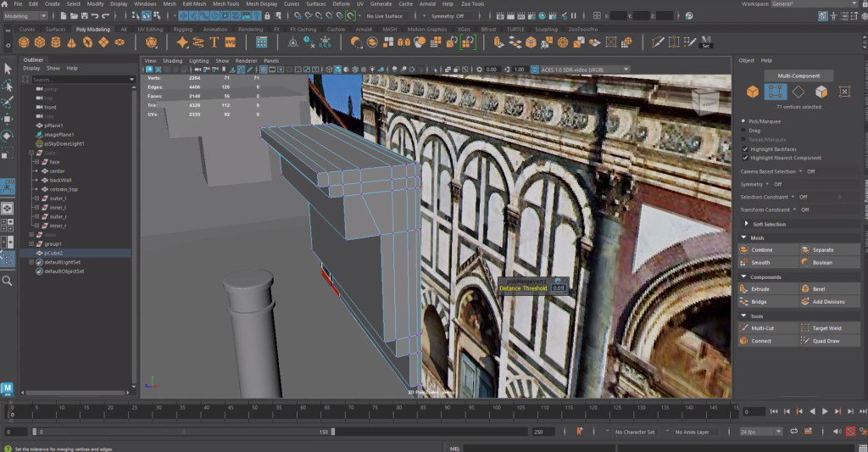This screenshot has height=452, width=868.
Task: Open the Symmetry dropdown in Modeling Toolkit
Action: coord(767,184)
